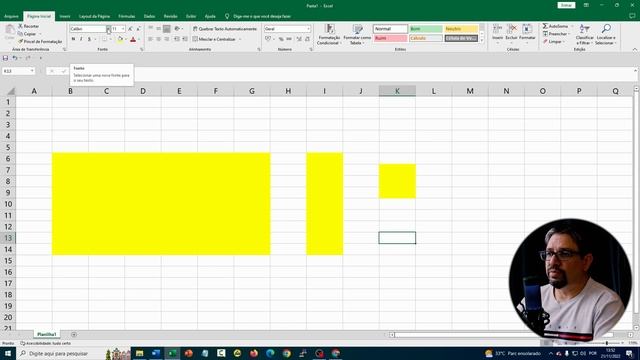Screen dimensions: 640x360
Task: Align text left
Action: (151, 39)
